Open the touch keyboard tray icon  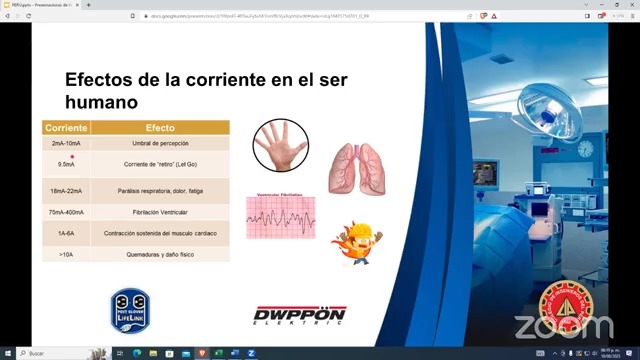[540, 353]
